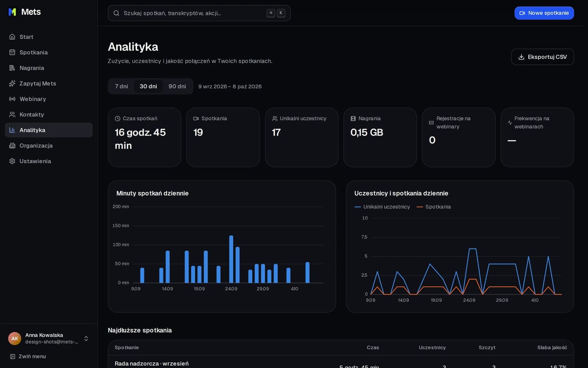Click the Mets logo icon
The image size is (588, 368).
pos(12,12)
